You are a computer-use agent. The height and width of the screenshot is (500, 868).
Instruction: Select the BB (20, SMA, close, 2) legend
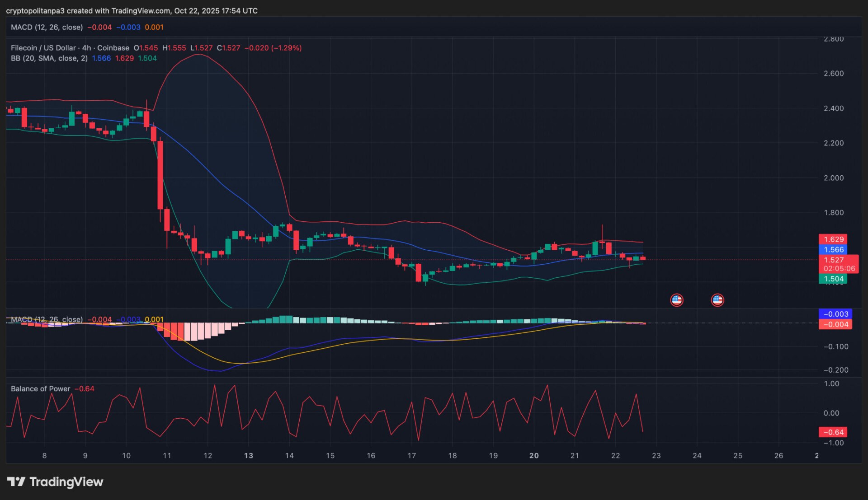click(49, 58)
